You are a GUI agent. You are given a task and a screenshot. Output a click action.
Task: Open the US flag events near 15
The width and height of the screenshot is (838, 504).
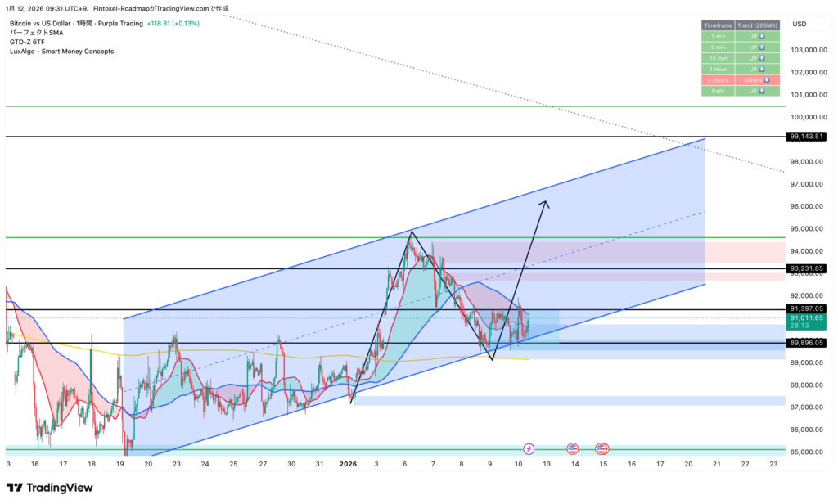pos(602,448)
